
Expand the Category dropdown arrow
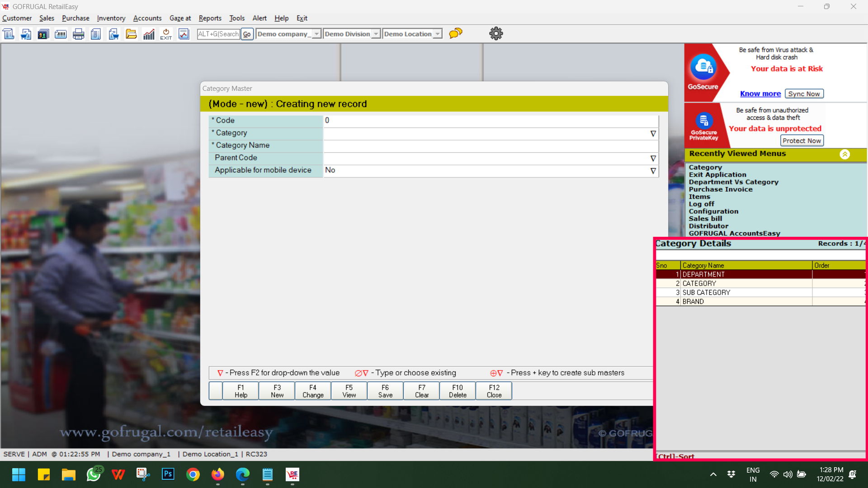[653, 134]
